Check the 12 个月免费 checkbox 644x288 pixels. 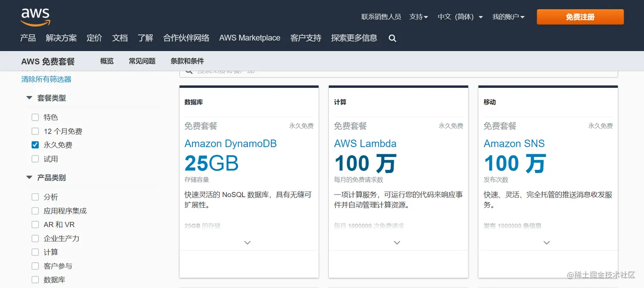[35, 131]
